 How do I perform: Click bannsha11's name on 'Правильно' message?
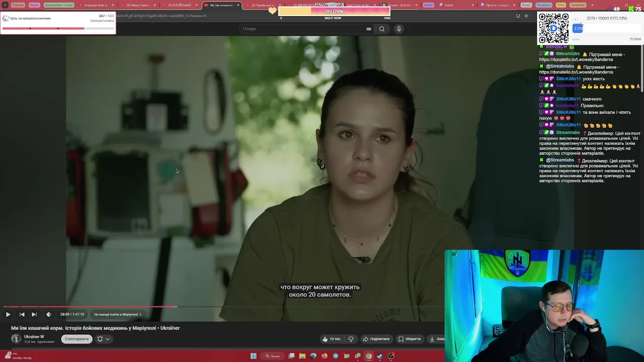[x=568, y=106]
